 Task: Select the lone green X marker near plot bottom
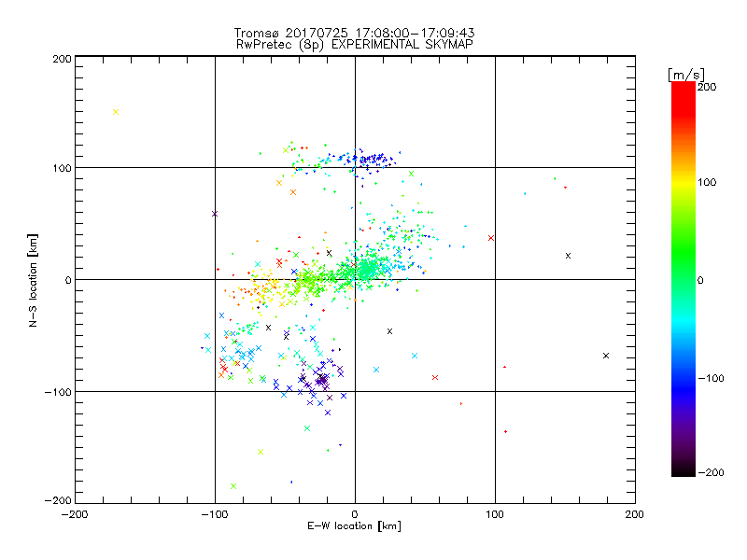[233, 486]
